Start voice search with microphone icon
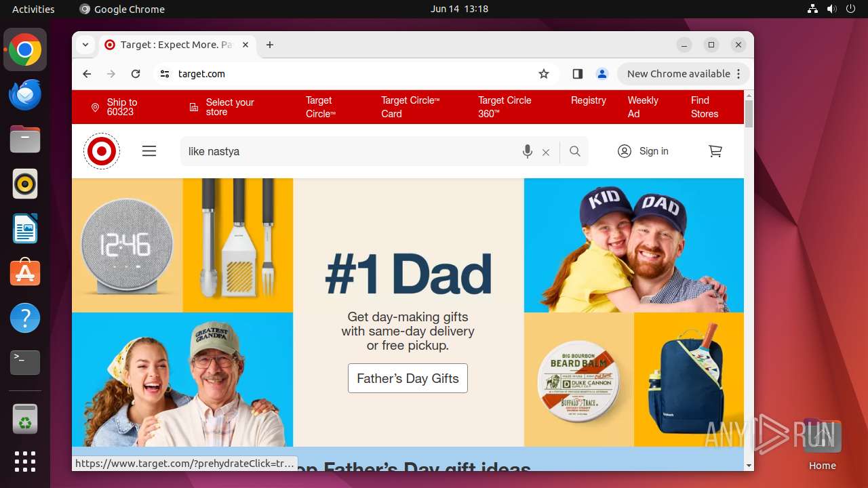This screenshot has width=868, height=488. point(528,152)
